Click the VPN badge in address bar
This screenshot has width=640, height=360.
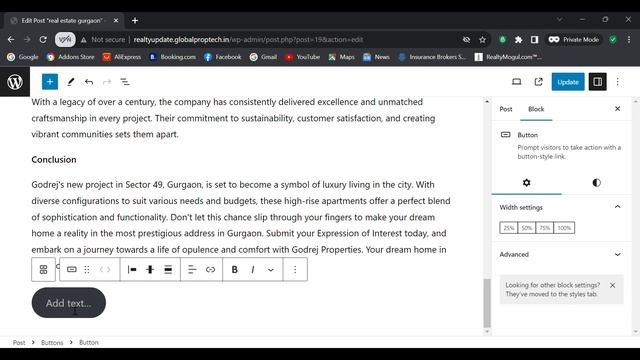click(65, 40)
